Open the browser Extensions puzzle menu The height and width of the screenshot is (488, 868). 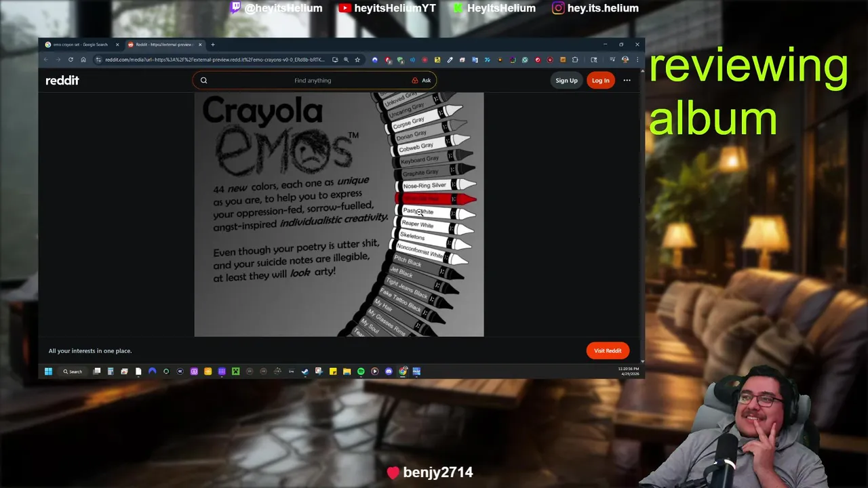tap(575, 60)
